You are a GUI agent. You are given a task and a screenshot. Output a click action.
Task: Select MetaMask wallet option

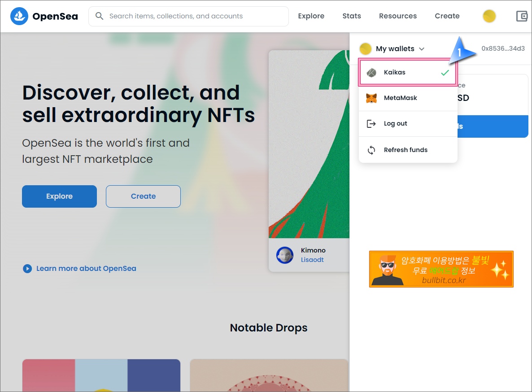[x=408, y=98]
